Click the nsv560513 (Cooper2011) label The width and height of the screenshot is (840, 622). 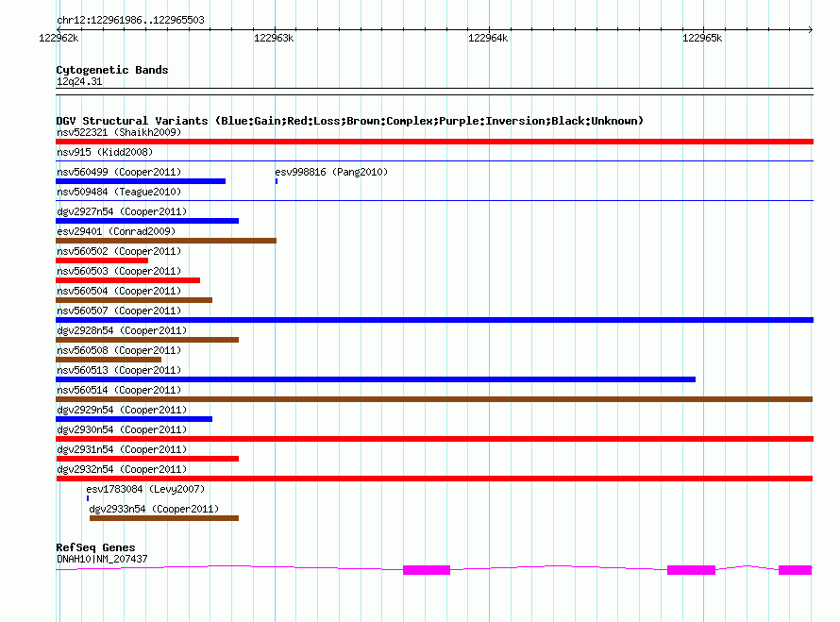[119, 370]
